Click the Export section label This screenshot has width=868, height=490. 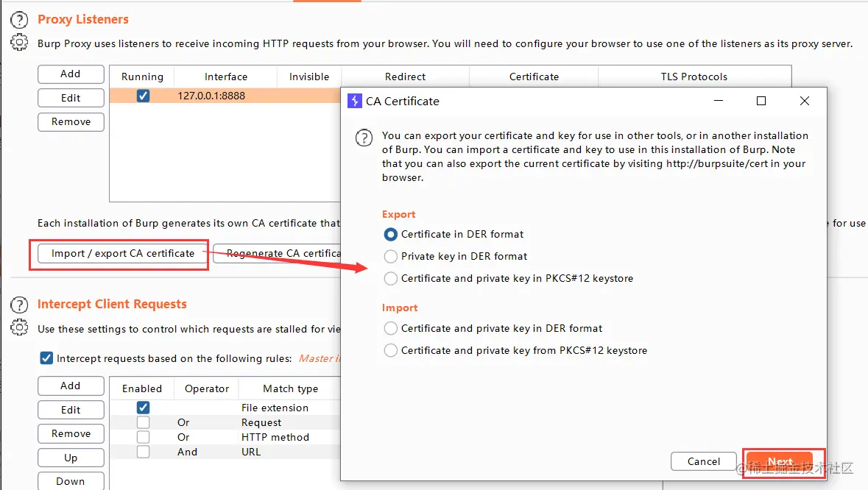coord(398,214)
